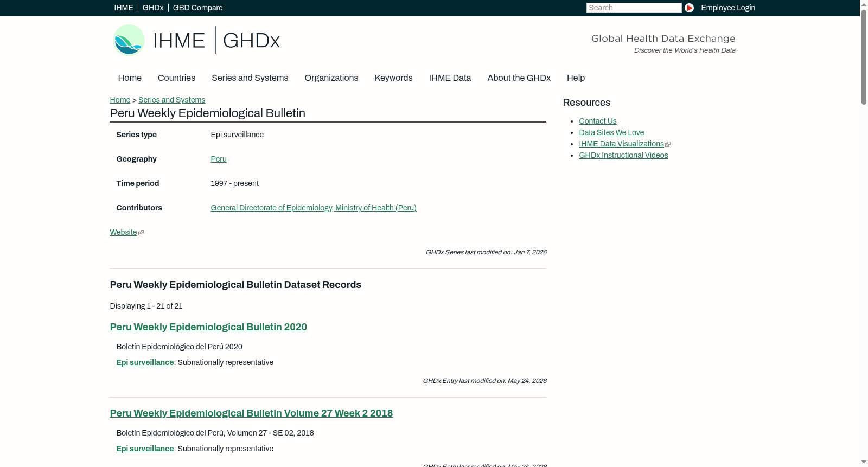Click '1997 - present' time period value

pyautogui.click(x=234, y=183)
